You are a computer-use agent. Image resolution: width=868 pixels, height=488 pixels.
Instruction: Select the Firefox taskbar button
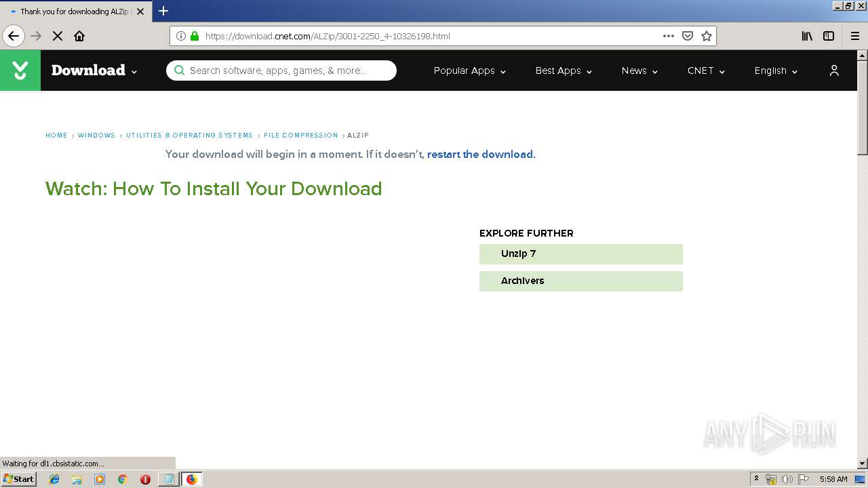click(x=191, y=479)
